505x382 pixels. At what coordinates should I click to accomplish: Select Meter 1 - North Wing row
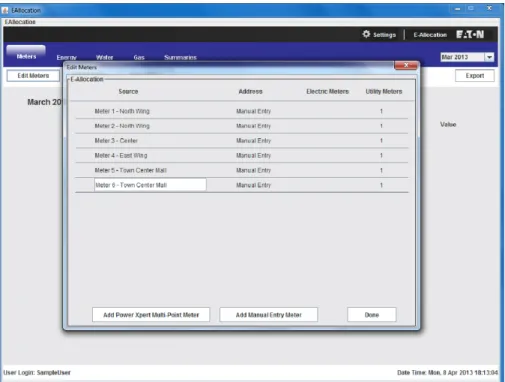point(242,111)
